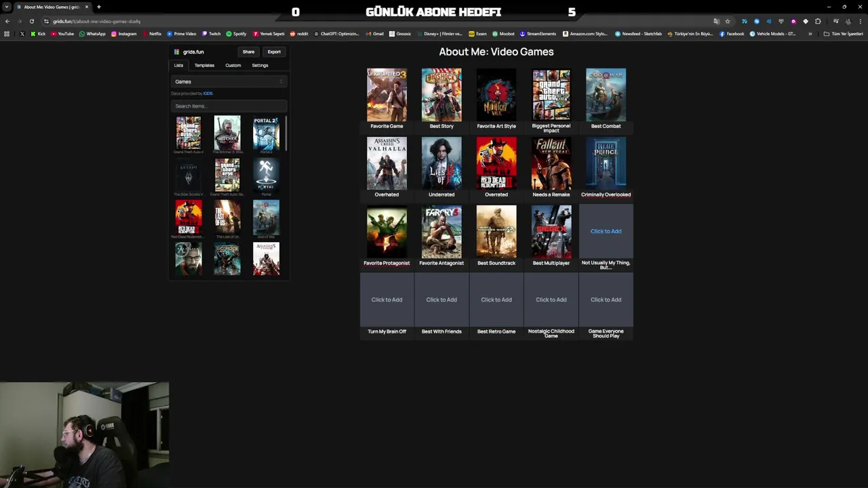
Task: Click to Add in Game Everyone Should Play slot
Action: tap(606, 300)
